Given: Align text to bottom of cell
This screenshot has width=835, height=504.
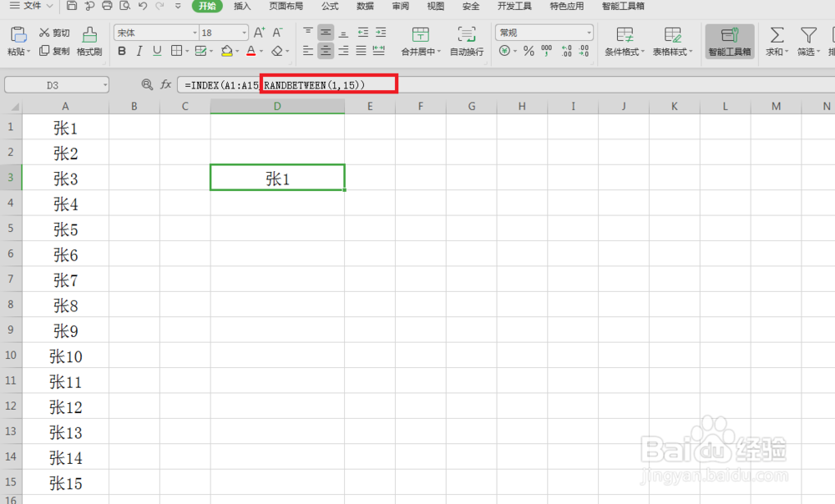Looking at the screenshot, I should tap(343, 33).
